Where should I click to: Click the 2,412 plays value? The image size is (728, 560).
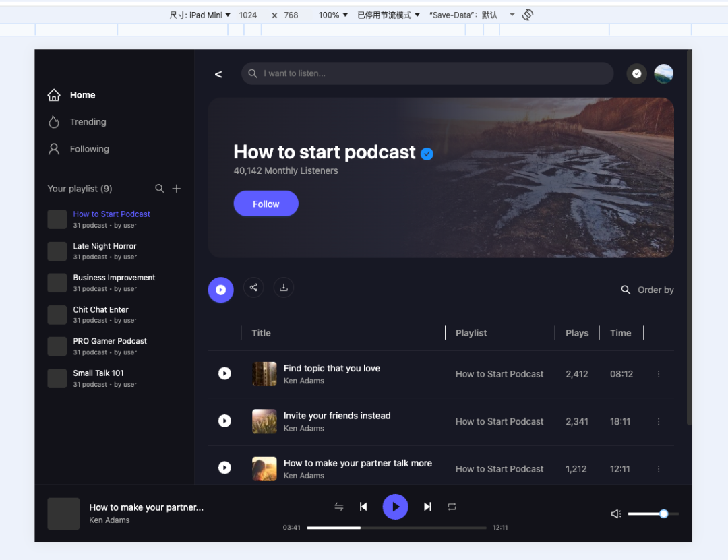[576, 374]
